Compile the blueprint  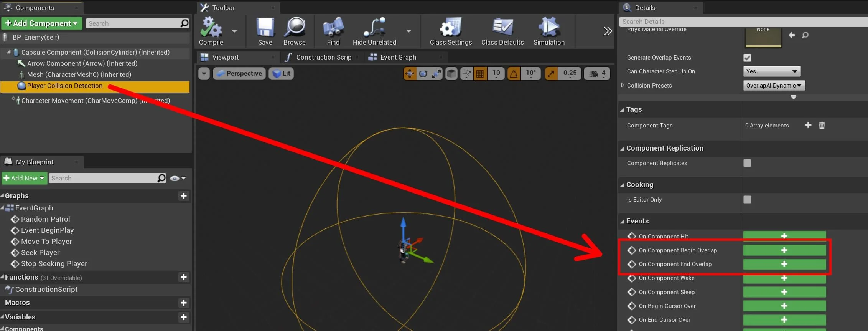(211, 31)
